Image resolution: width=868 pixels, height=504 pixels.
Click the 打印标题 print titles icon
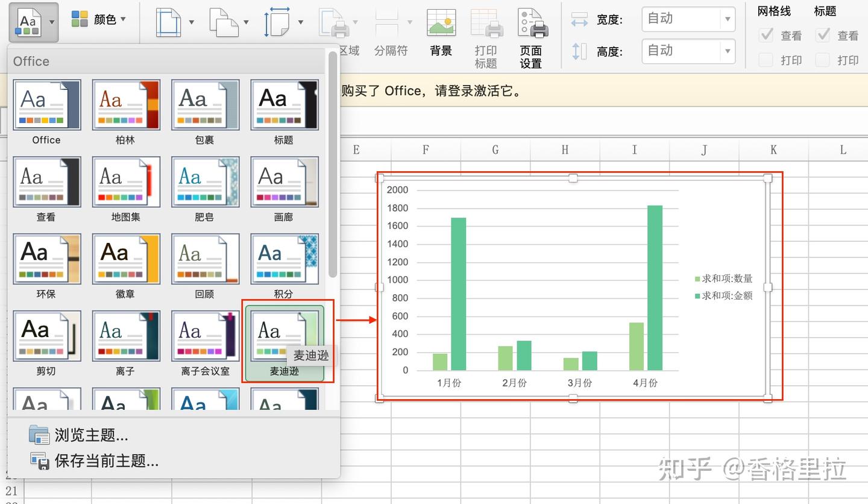(x=486, y=37)
